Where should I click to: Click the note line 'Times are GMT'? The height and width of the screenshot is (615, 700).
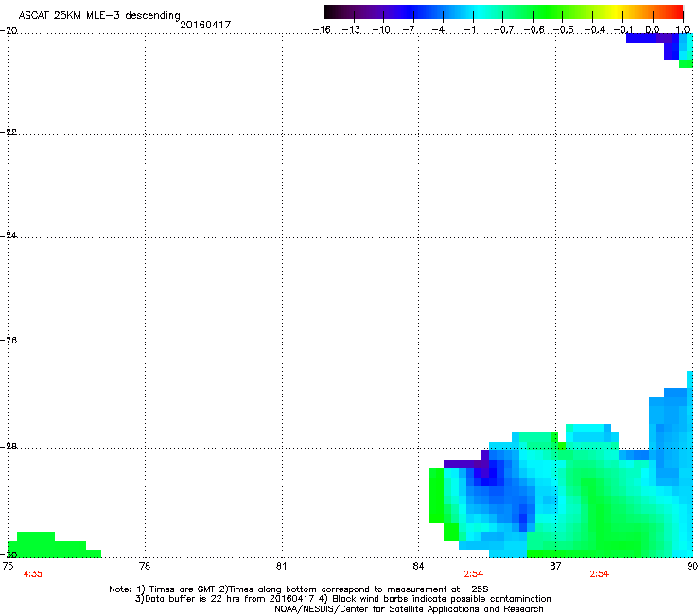[299, 589]
